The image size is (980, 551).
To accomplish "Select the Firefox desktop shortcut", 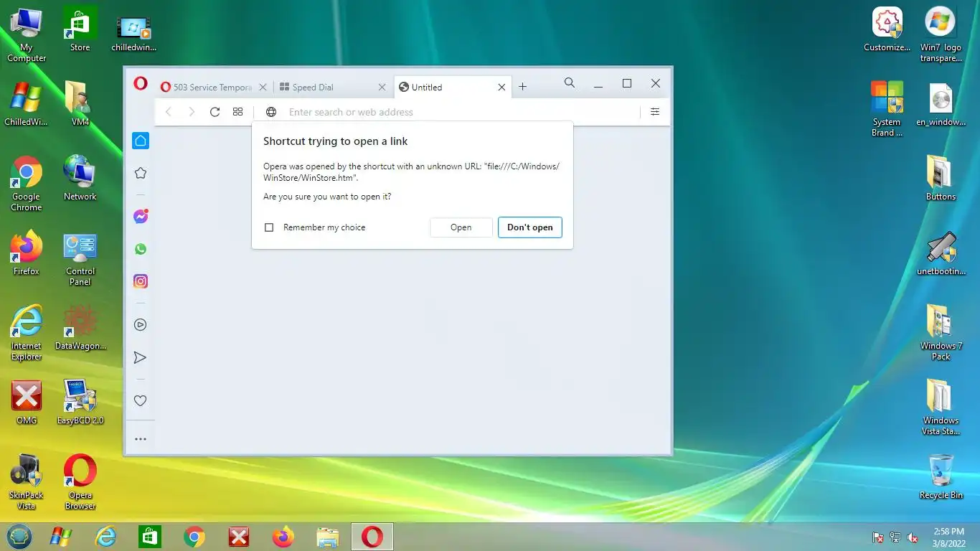I will pos(27,253).
